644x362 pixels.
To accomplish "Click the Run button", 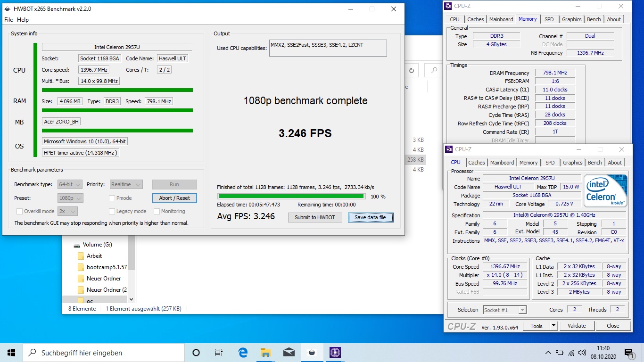I will tap(174, 184).
